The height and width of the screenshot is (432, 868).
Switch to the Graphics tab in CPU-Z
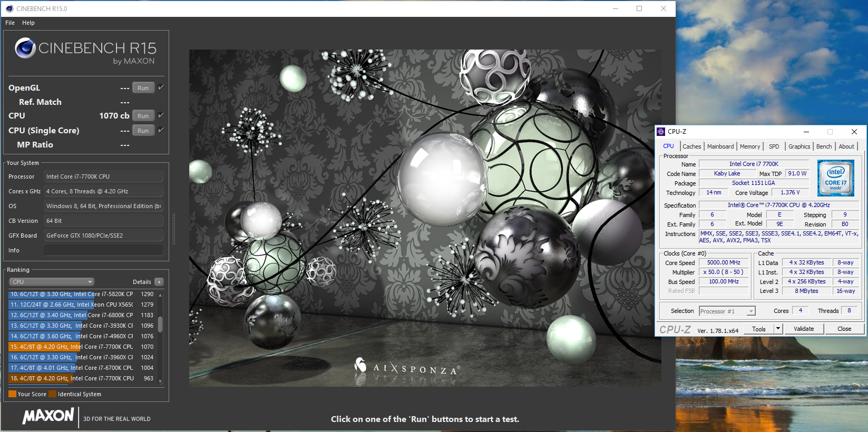click(799, 146)
